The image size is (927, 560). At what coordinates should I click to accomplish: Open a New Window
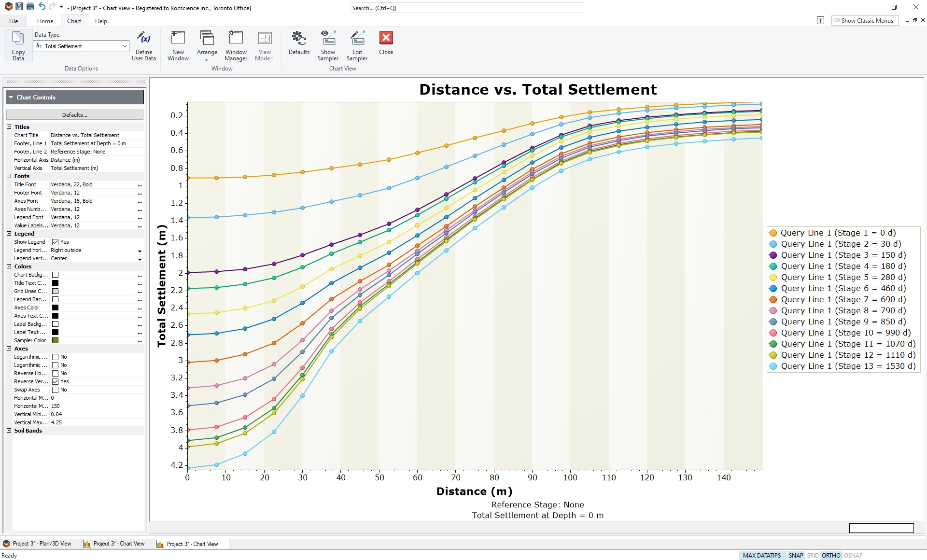(178, 45)
